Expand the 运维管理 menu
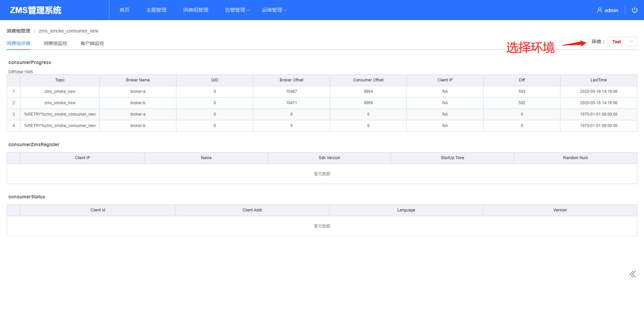This screenshot has height=314, width=644. [x=274, y=10]
